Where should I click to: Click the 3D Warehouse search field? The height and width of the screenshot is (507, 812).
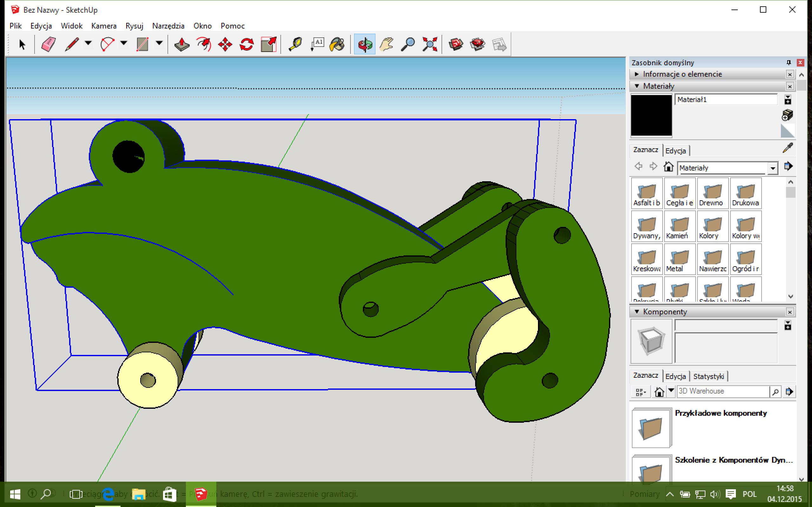(722, 391)
